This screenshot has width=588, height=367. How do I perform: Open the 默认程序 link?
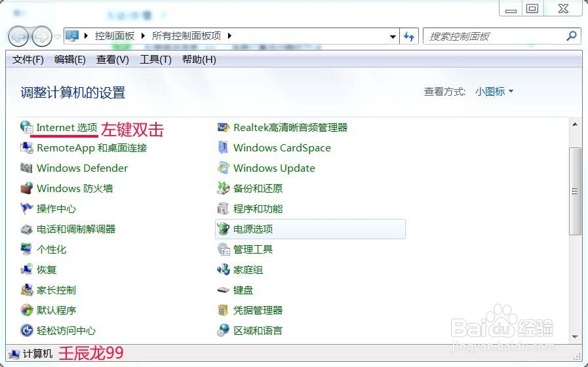56,309
